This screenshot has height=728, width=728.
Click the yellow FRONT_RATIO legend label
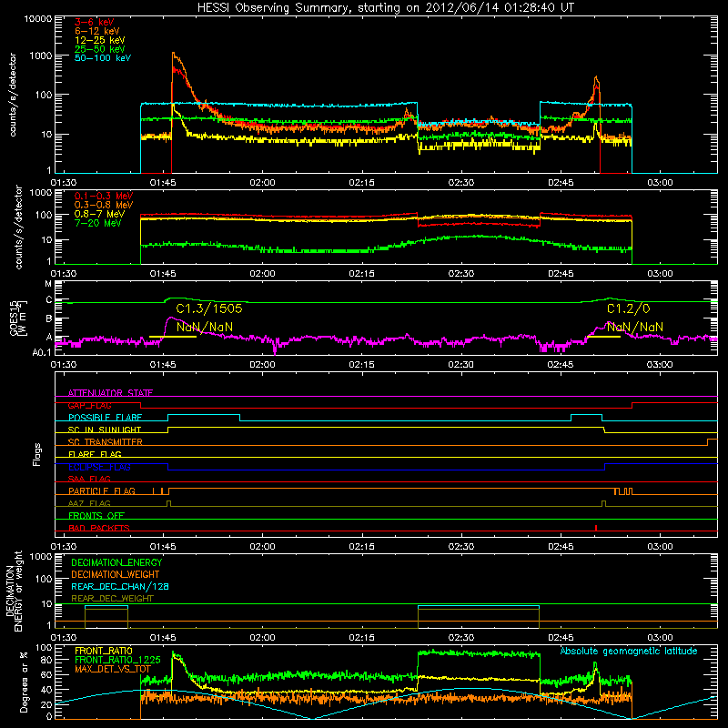click(104, 651)
